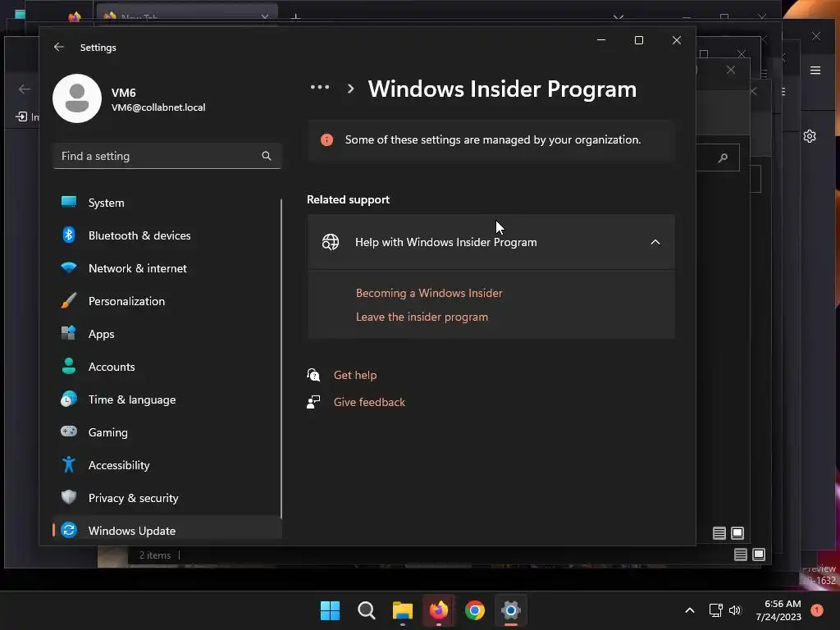840x630 pixels.
Task: Click the Accounts person icon
Action: 69,366
